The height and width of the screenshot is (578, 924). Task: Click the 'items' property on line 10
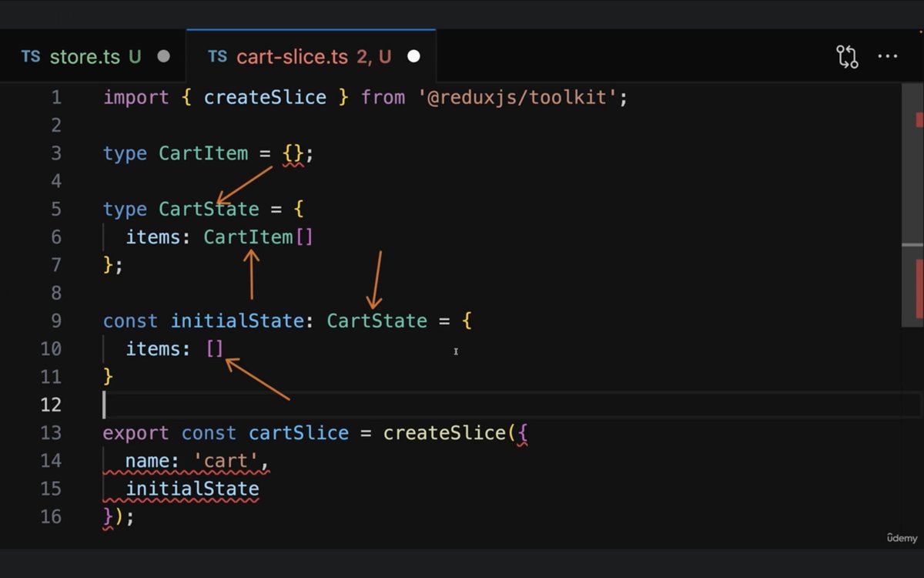point(154,348)
